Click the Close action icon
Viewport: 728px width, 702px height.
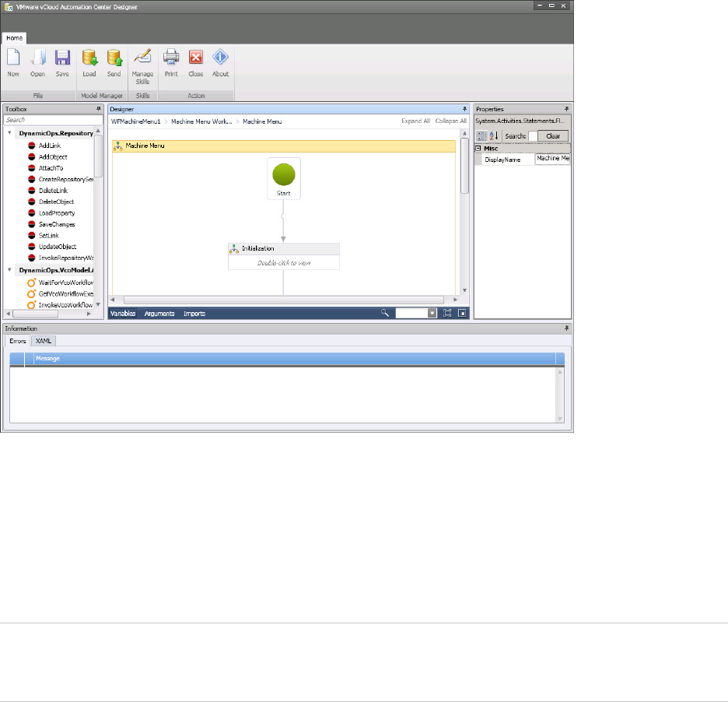click(x=196, y=58)
